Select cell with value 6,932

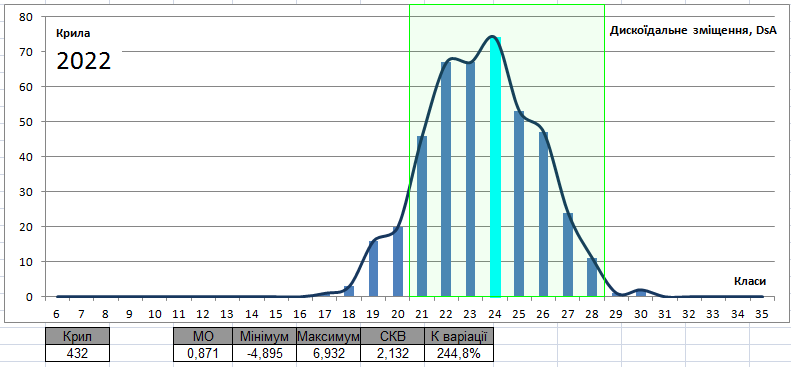328,353
